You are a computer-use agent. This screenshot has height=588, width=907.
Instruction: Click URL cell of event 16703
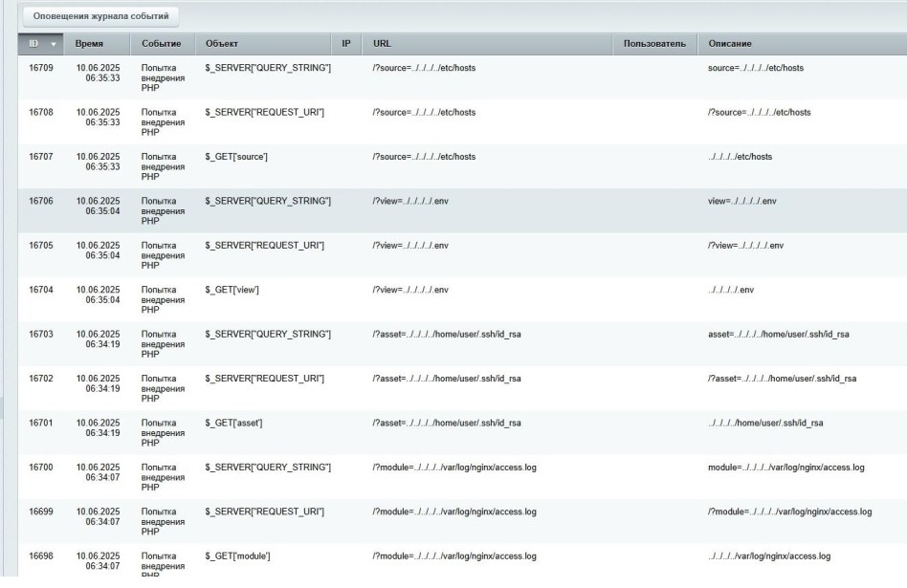(x=448, y=333)
